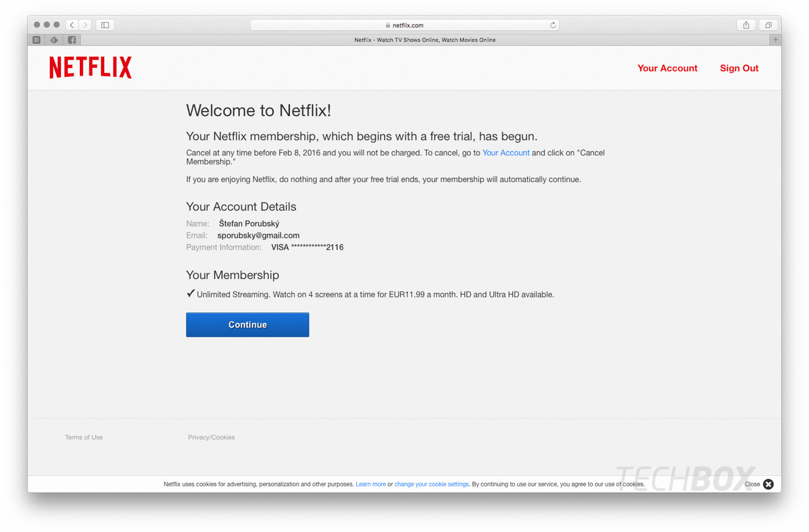Click the pinned 'D' tab icon
The height and width of the screenshot is (532, 809).
coord(37,40)
